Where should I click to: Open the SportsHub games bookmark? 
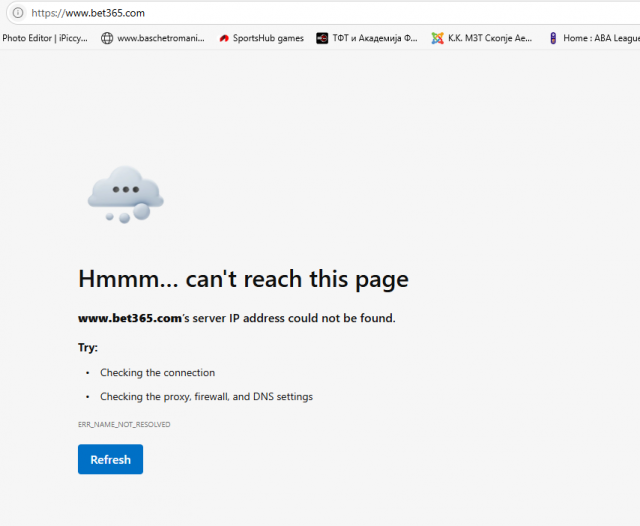[262, 38]
